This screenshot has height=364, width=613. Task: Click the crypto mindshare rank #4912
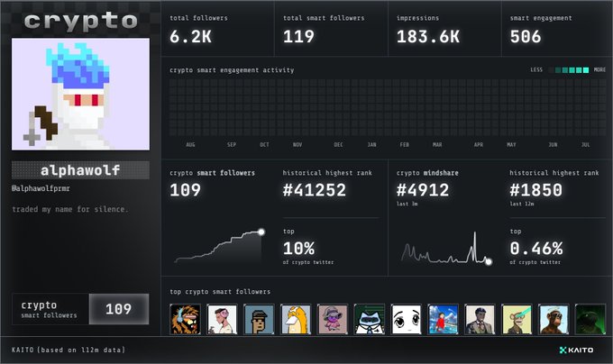click(x=423, y=190)
